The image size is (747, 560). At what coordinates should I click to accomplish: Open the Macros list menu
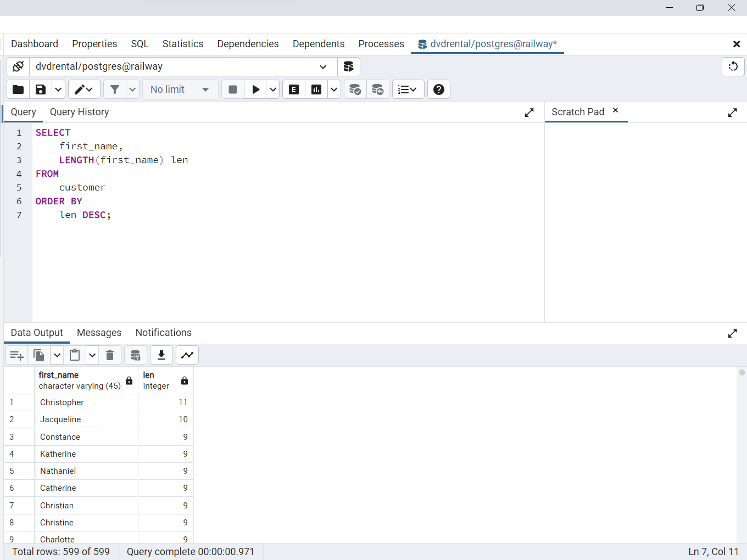(x=408, y=89)
